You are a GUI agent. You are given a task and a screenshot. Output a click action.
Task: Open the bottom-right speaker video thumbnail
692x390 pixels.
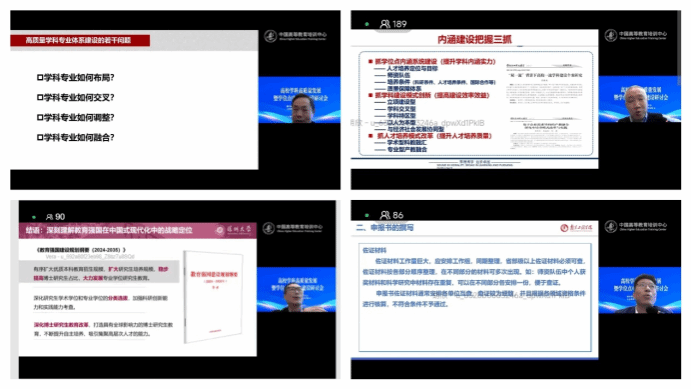639,290
